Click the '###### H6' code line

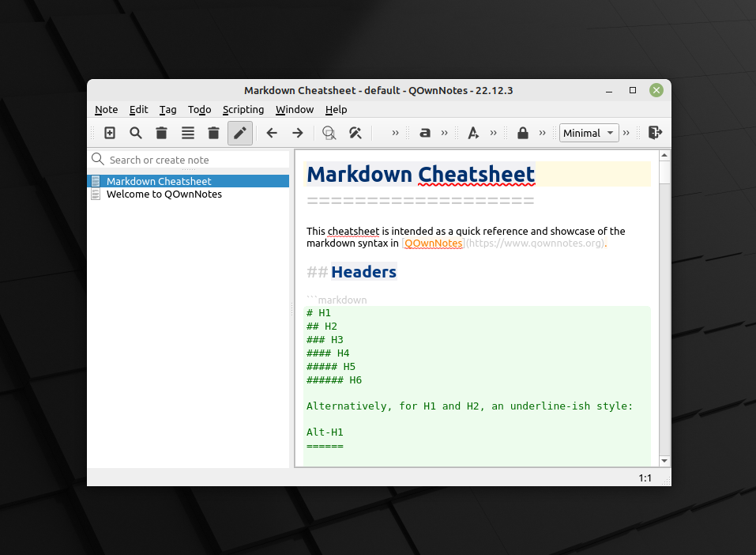[334, 379]
